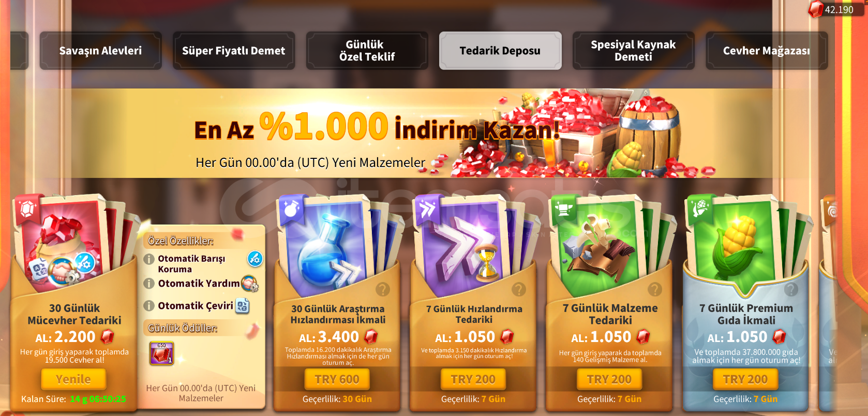Select Spesiyal Kaynak Demeti tab
This screenshot has height=416, width=868.
click(633, 51)
